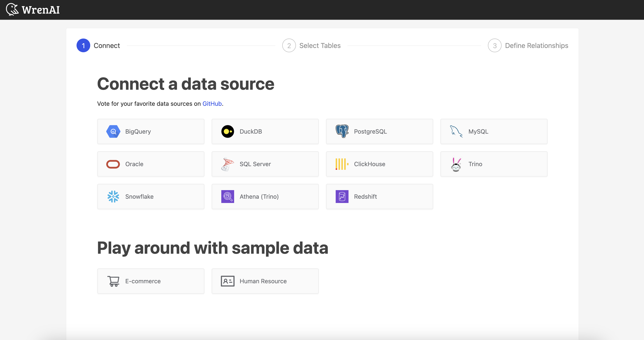This screenshot has width=644, height=340.
Task: Go to the Select Tables step label
Action: [x=320, y=46]
